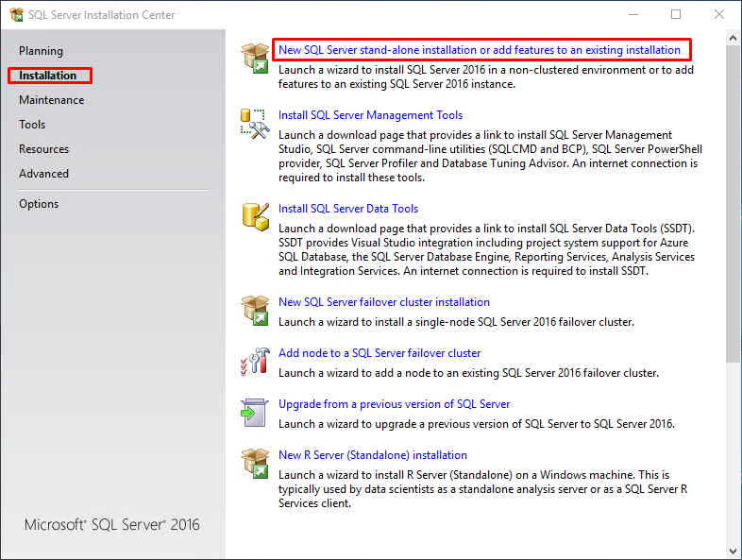Minimize the Installation Center window

click(x=633, y=15)
